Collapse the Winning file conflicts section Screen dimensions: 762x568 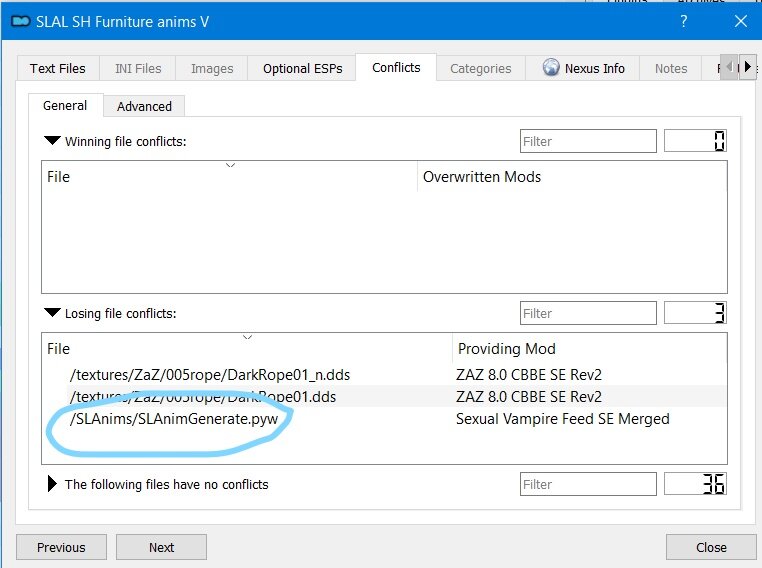click(x=52, y=141)
